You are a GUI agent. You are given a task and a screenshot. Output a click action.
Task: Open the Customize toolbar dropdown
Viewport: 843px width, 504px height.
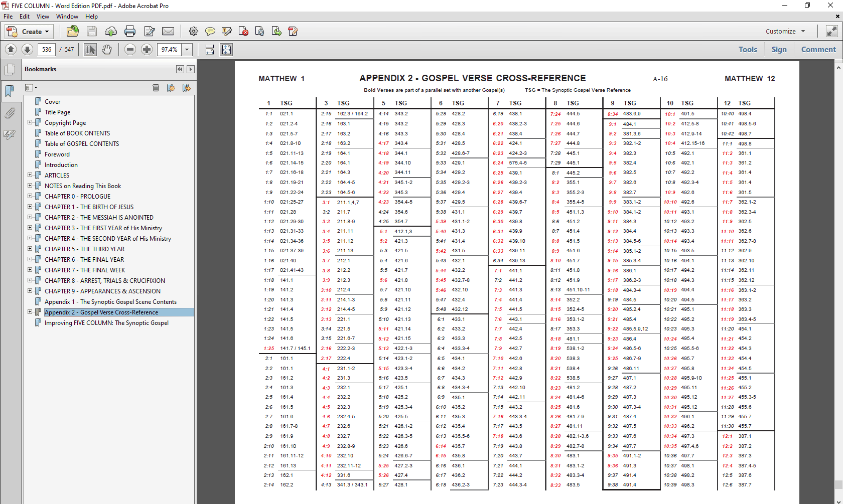tap(785, 31)
